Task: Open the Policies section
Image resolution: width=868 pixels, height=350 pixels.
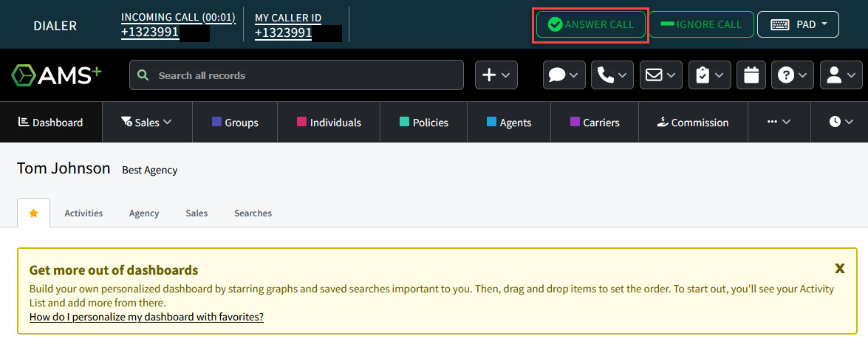Action: pyautogui.click(x=424, y=122)
